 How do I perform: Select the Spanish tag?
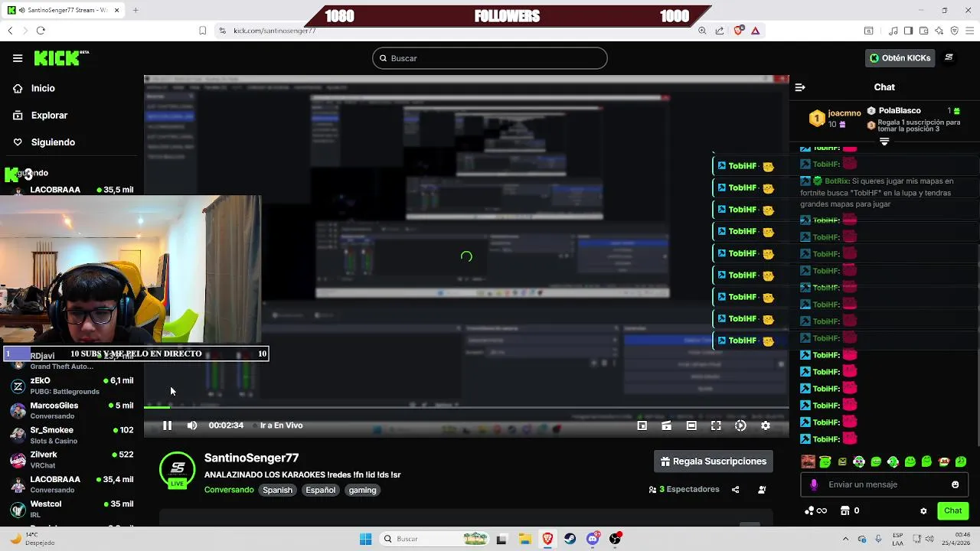(278, 490)
